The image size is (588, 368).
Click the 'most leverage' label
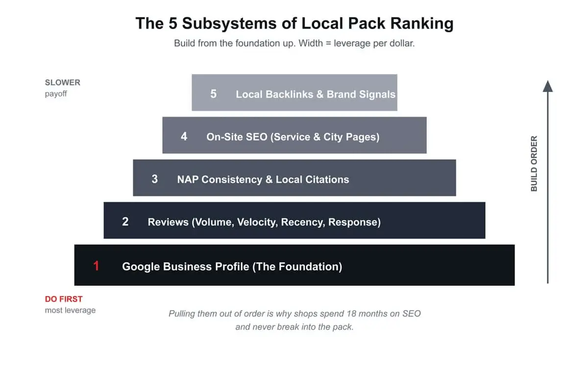click(x=70, y=310)
